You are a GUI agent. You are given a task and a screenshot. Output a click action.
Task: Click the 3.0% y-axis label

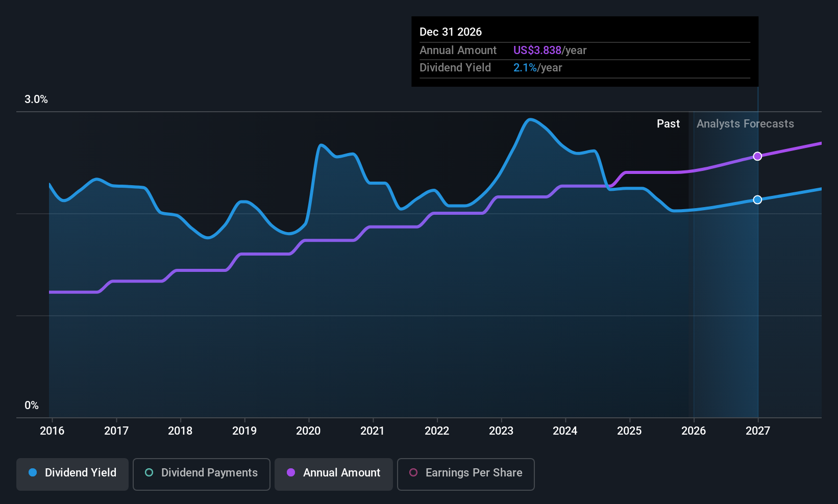(x=36, y=99)
